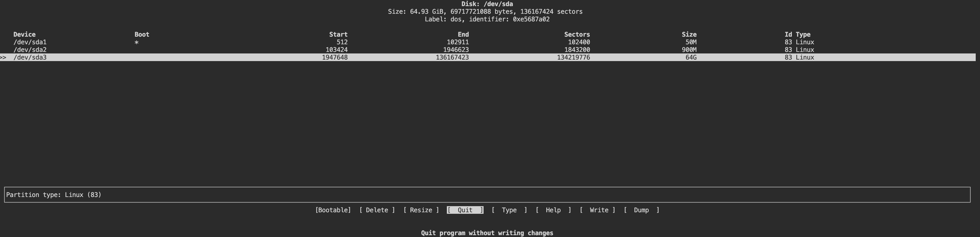
Task: Select the /dev/sda1 partition row
Action: [30, 42]
